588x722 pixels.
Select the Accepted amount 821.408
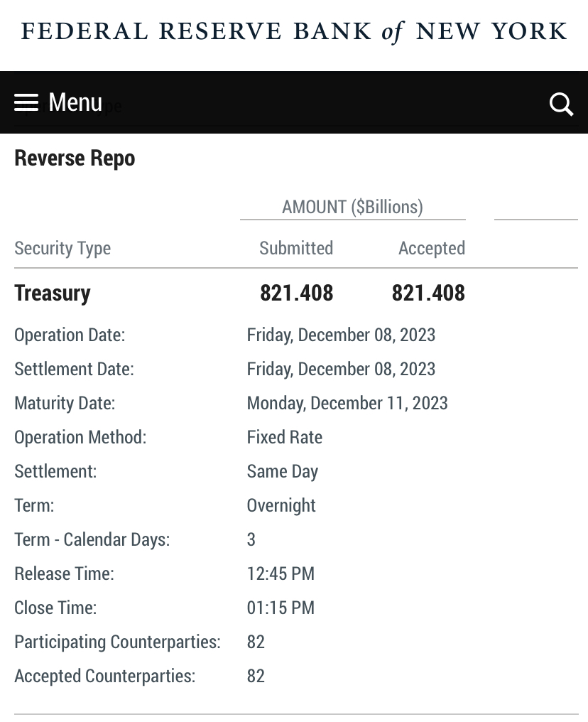click(x=428, y=293)
